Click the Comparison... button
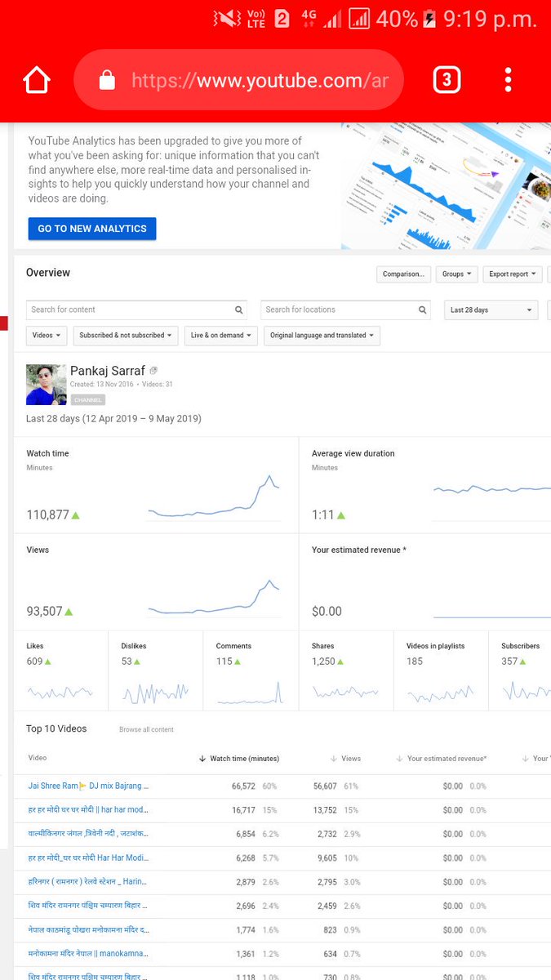 [403, 274]
